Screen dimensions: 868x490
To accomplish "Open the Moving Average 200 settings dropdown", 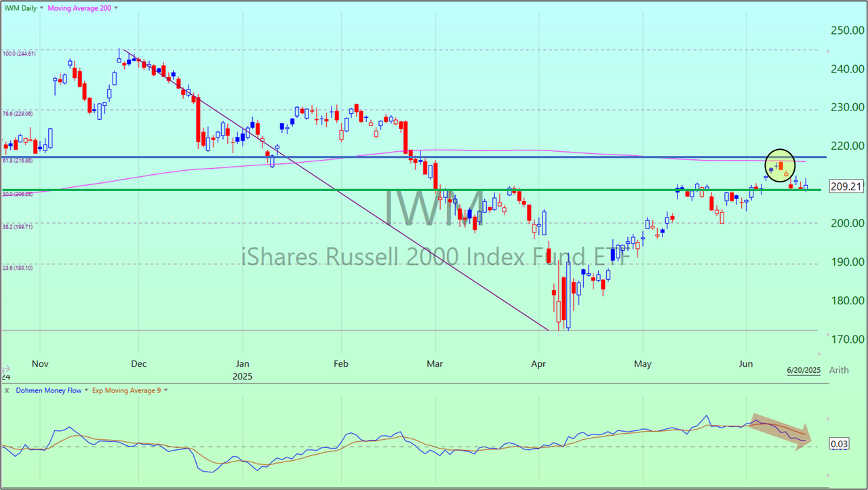I will (115, 7).
